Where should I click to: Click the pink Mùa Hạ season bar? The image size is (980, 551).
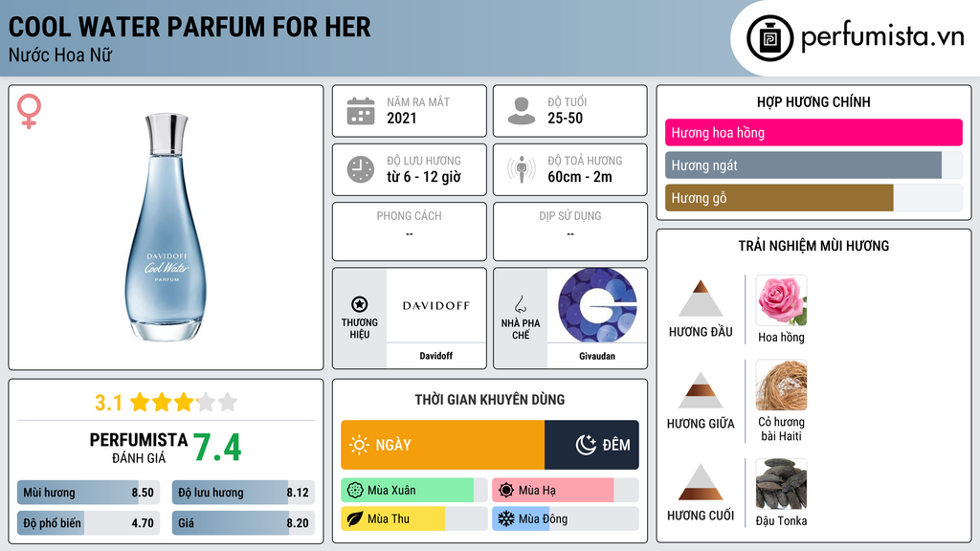(x=565, y=491)
